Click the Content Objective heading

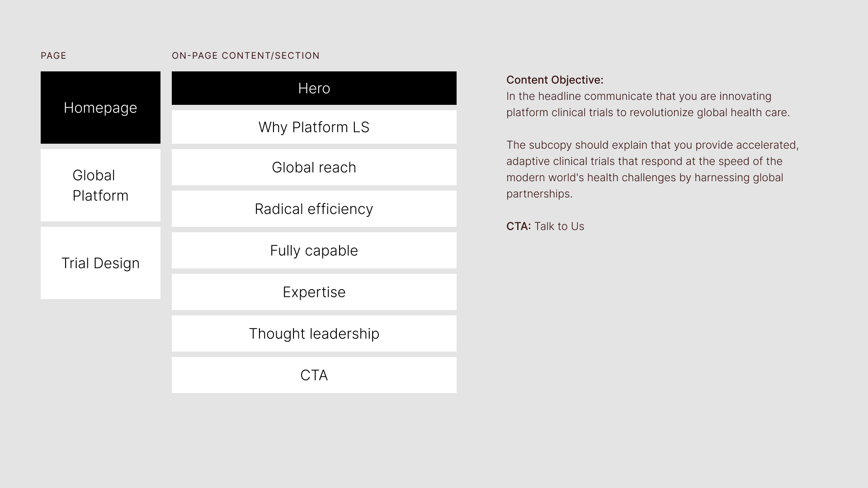[555, 80]
